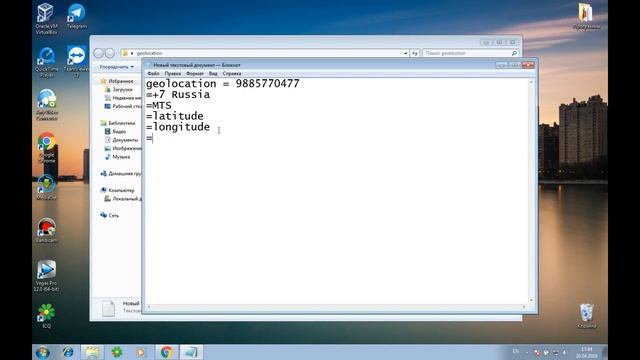640x360 pixels.
Task: Open the Формат menu in Notepad
Action: pyautogui.click(x=195, y=73)
